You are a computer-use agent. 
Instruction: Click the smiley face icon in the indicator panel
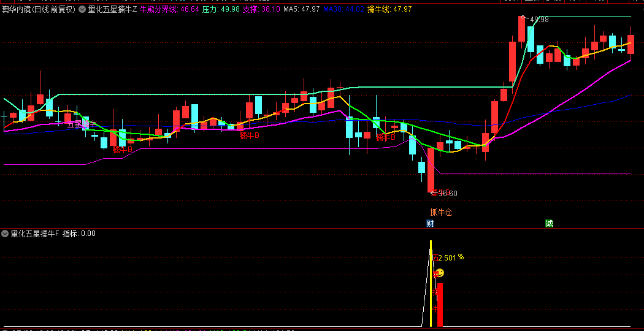tap(439, 273)
